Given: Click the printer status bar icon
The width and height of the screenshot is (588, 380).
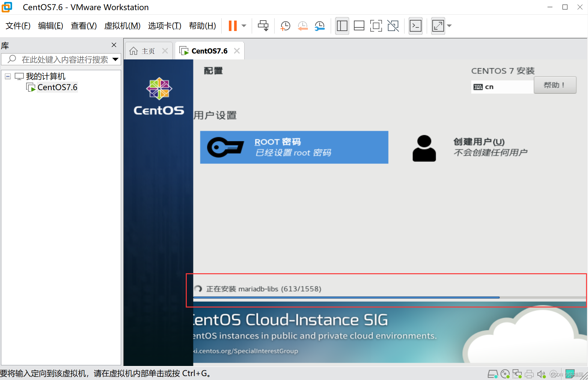Looking at the screenshot, I should pos(529,374).
